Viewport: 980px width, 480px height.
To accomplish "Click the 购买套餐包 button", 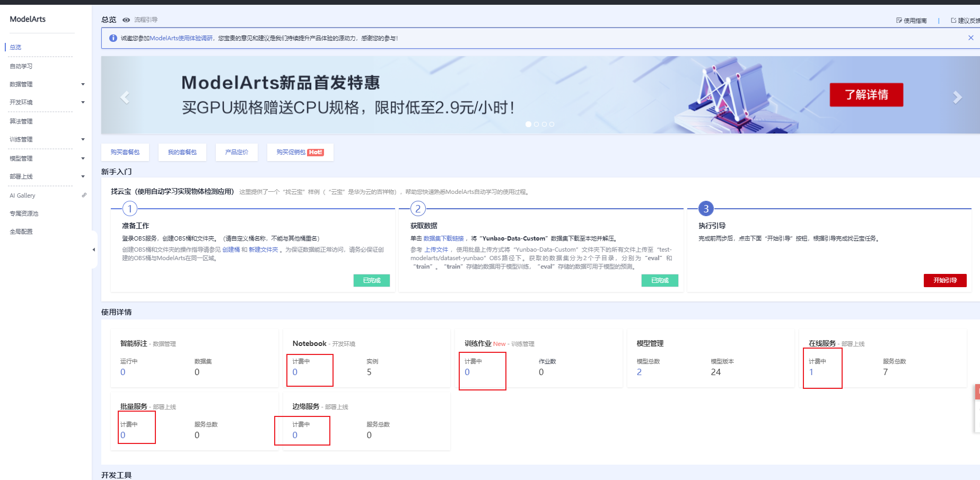I will point(125,152).
